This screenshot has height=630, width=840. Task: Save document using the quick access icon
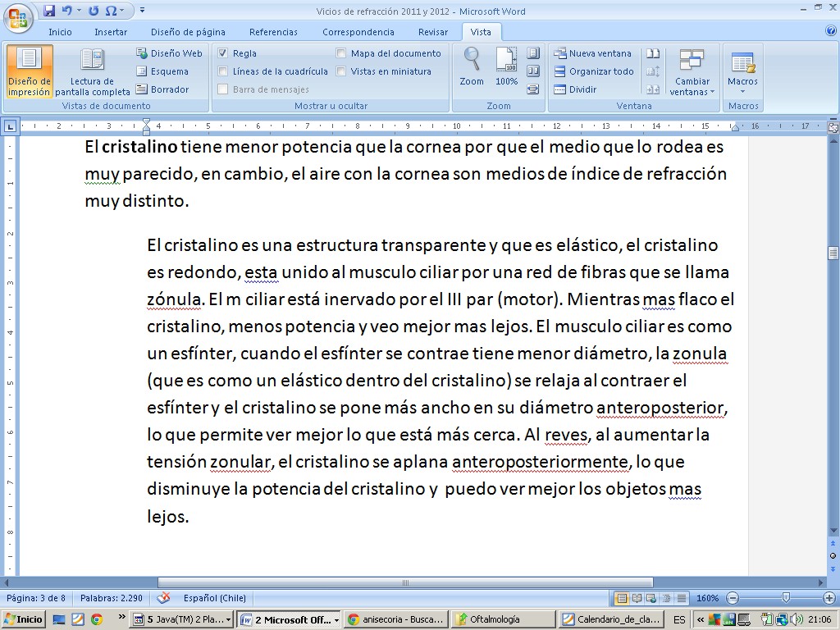(49, 11)
